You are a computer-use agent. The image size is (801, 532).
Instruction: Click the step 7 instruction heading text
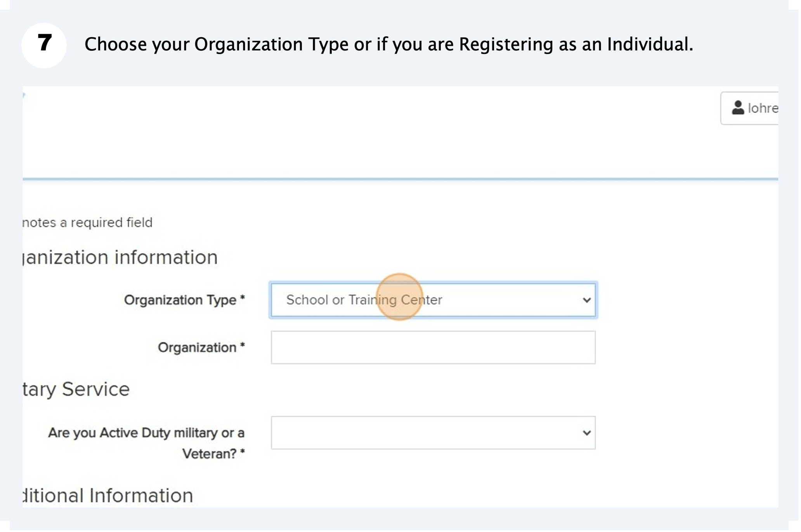click(388, 44)
